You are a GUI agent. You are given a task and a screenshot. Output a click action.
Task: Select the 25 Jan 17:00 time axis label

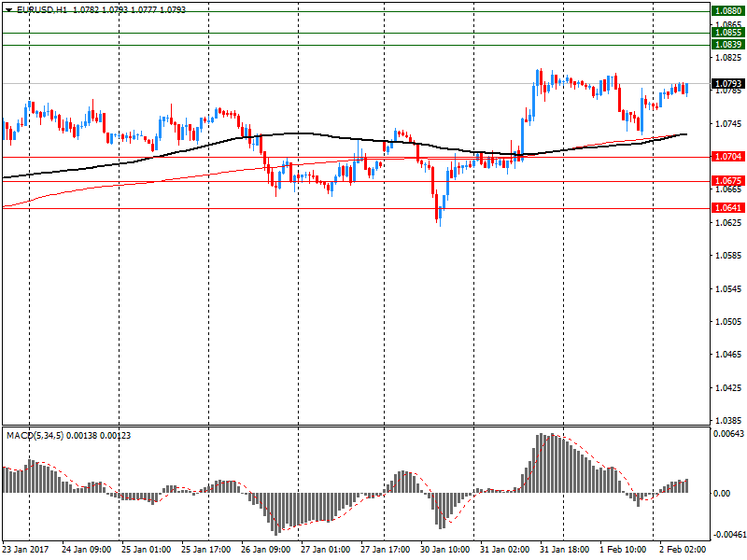point(205,550)
